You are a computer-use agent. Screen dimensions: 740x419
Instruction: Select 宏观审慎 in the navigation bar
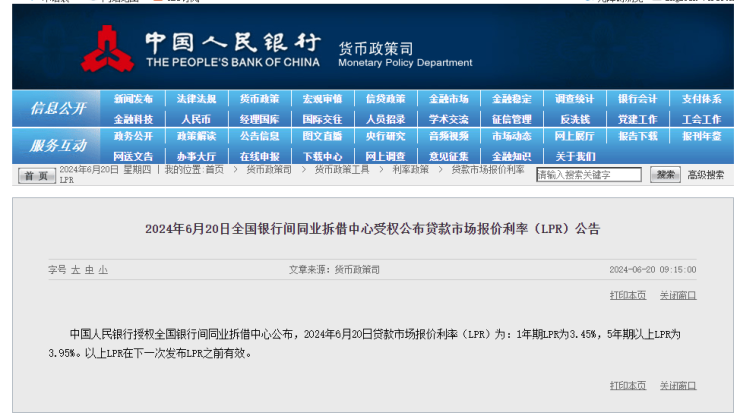(x=322, y=99)
